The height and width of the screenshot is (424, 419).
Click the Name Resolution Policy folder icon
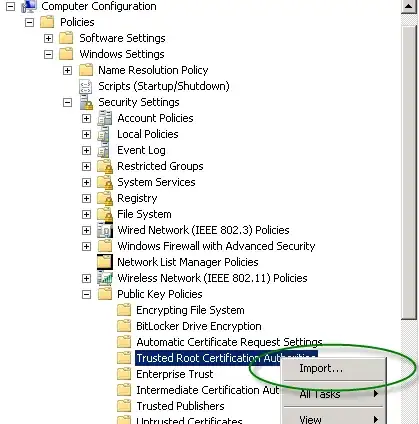pos(86,70)
